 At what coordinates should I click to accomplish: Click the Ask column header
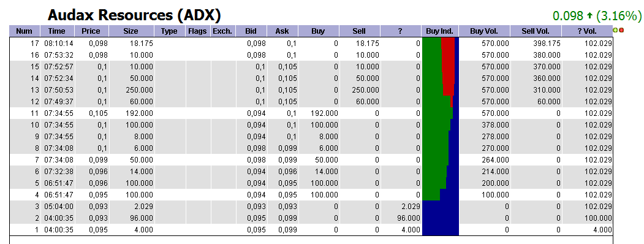point(282,31)
